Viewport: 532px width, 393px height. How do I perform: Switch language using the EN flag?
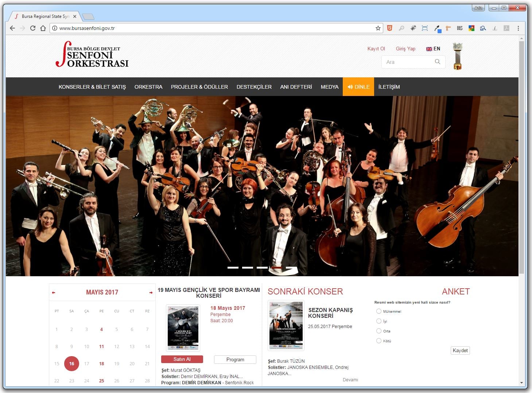[433, 49]
